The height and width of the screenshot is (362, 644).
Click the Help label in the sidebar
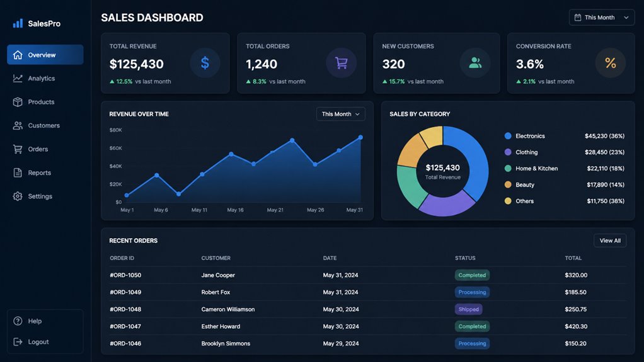click(x=35, y=321)
